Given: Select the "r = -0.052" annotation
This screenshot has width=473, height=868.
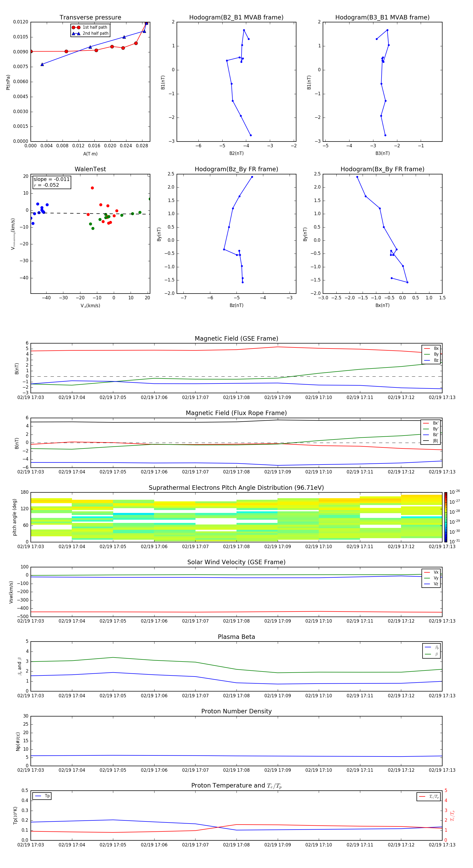Looking at the screenshot, I should (x=47, y=185).
